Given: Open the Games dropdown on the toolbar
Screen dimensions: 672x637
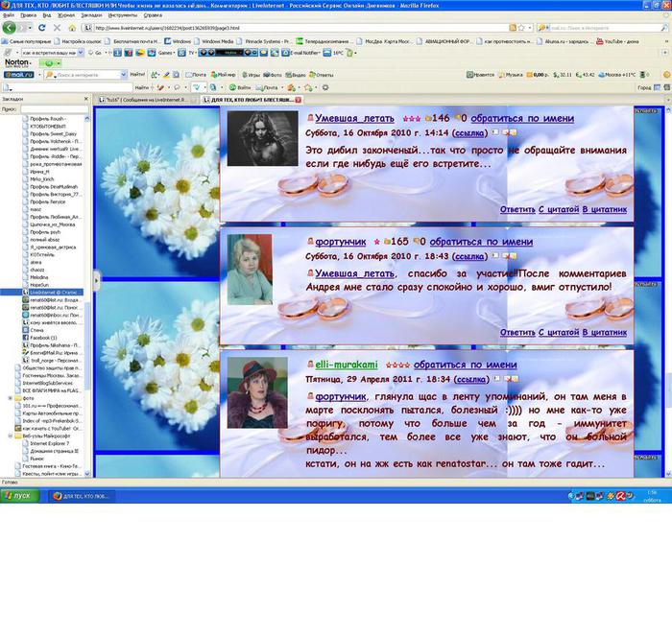Looking at the screenshot, I should (166, 53).
